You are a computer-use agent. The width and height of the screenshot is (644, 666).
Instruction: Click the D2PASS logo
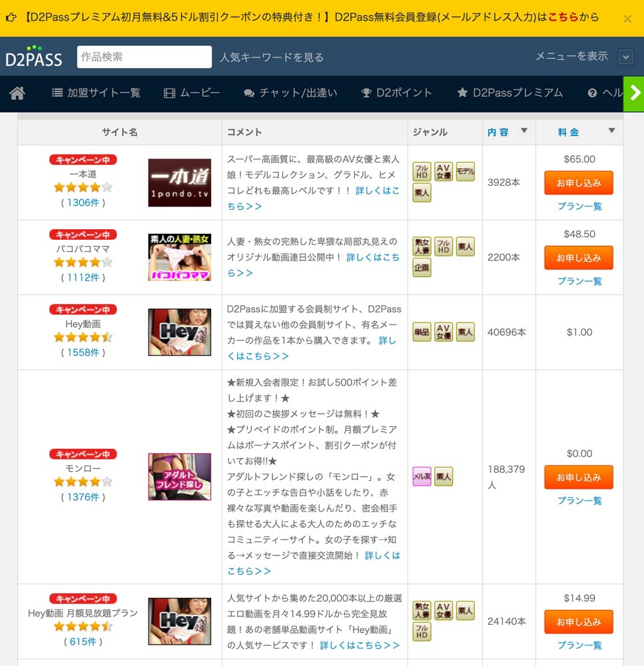(x=33, y=57)
